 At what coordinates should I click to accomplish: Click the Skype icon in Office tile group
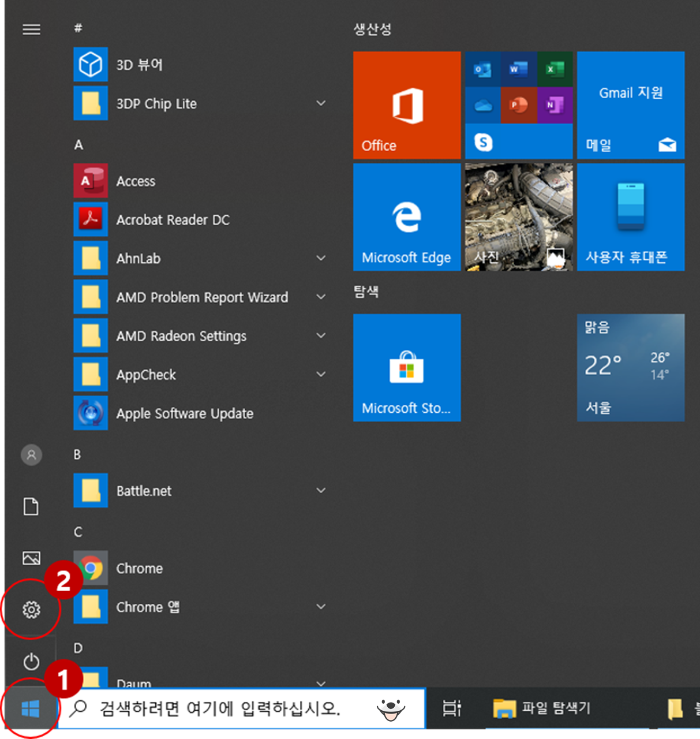click(x=483, y=141)
